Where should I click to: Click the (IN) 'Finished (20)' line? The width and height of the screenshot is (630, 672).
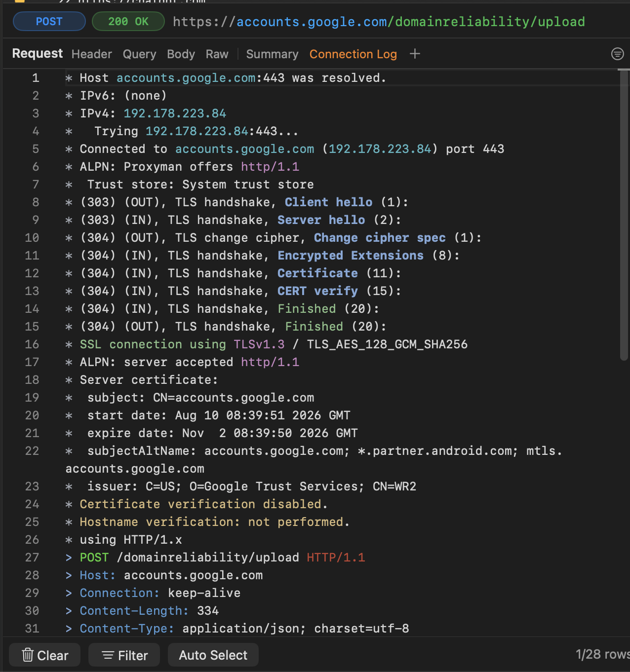tap(222, 309)
